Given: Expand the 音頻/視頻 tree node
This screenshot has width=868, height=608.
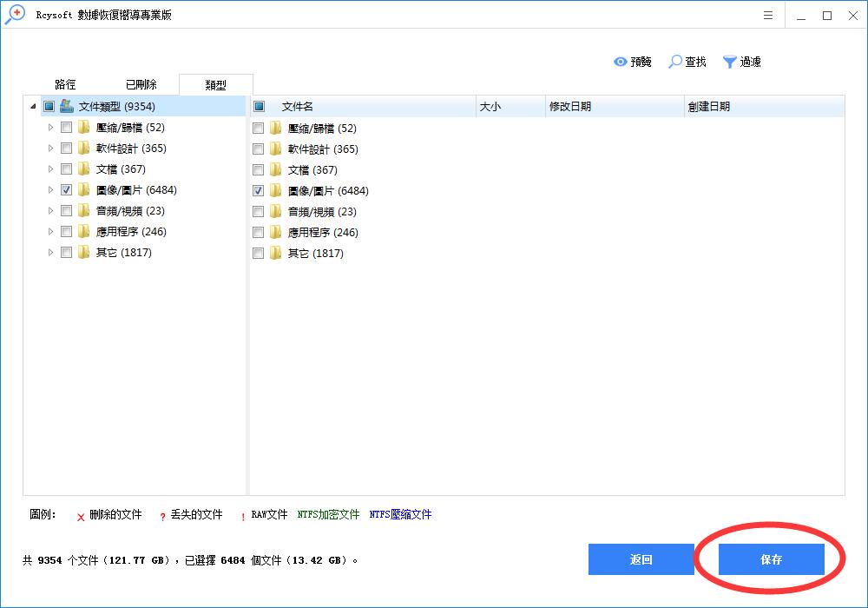Looking at the screenshot, I should click(51, 211).
